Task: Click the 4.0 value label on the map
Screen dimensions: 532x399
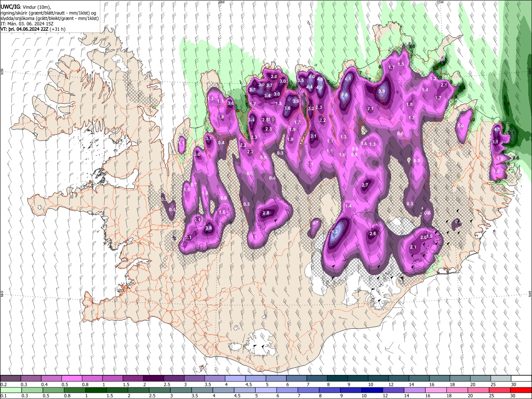Action: point(311,77)
